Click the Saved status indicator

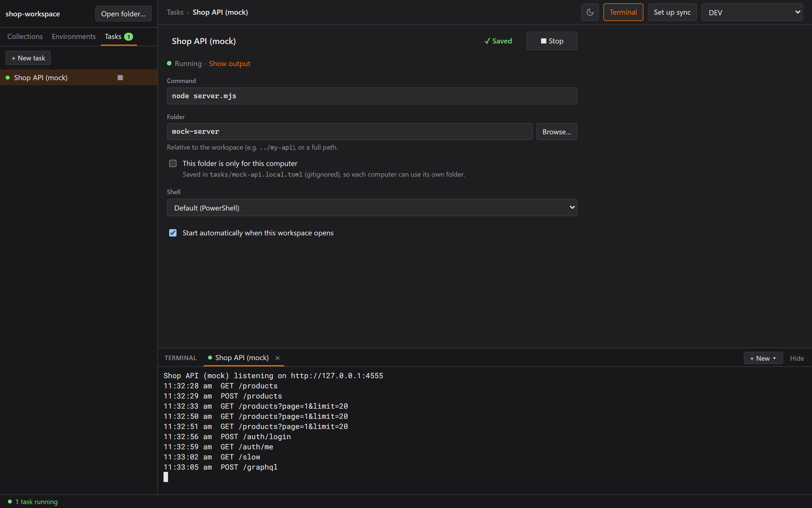click(498, 41)
